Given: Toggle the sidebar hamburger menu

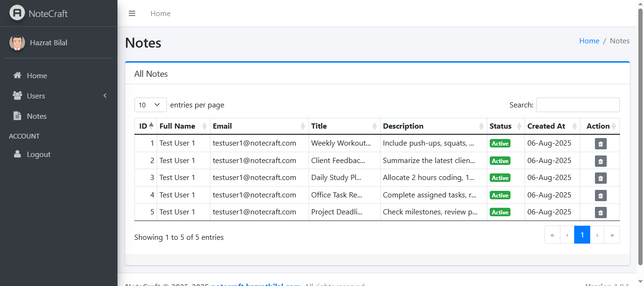Looking at the screenshot, I should pos(132,14).
